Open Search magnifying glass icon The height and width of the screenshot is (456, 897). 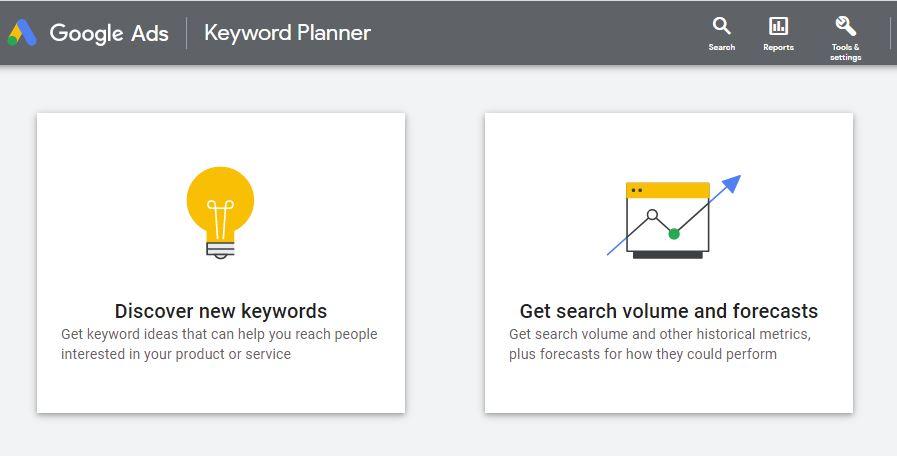point(721,26)
